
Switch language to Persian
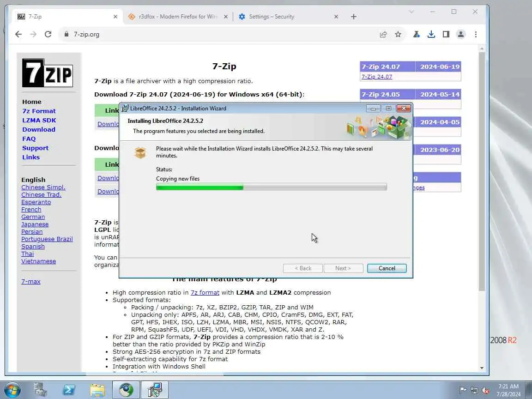point(32,232)
